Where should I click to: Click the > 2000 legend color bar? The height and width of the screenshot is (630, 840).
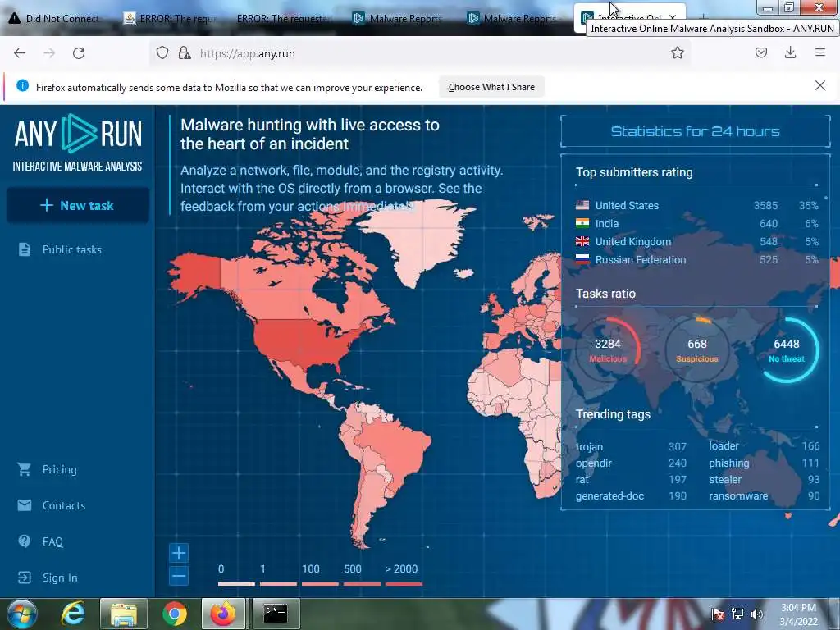tap(404, 583)
